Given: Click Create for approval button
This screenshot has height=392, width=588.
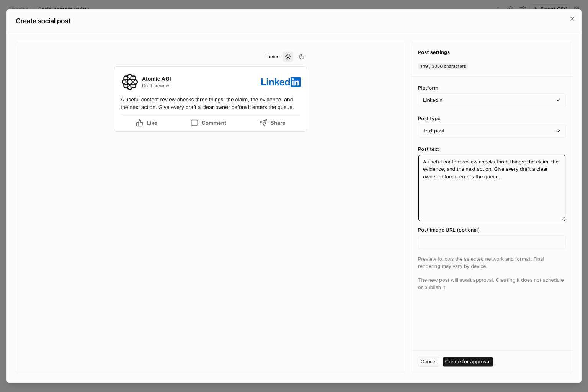Looking at the screenshot, I should coord(468,362).
